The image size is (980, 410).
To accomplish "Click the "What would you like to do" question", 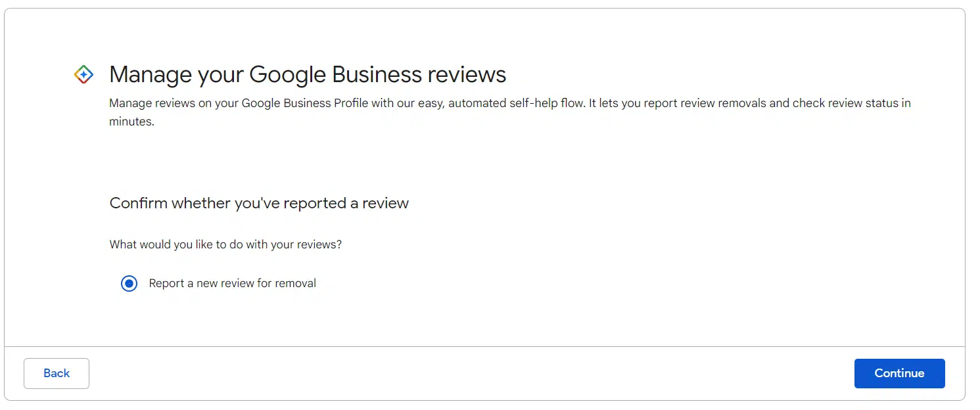I will 225,244.
